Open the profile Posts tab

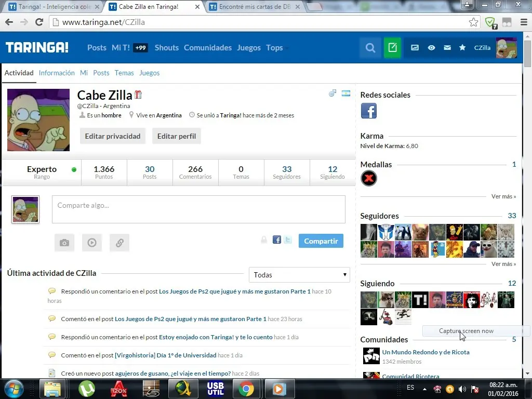pos(101,73)
